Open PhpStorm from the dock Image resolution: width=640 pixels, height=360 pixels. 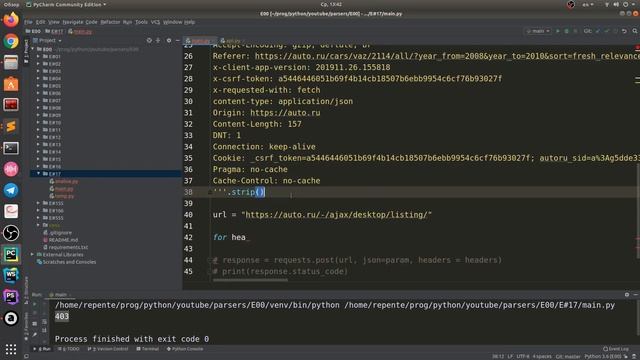11,297
